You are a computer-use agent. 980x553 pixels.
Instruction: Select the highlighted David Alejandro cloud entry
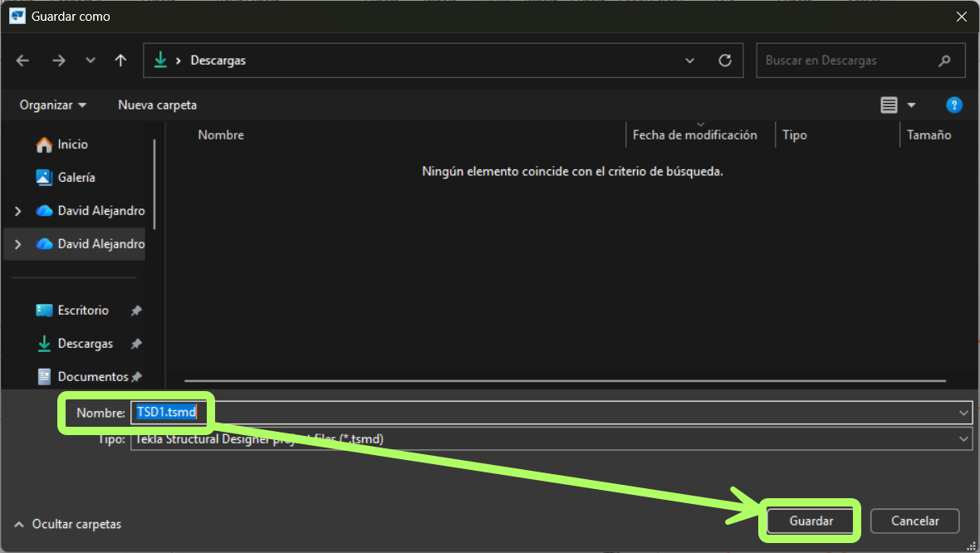[90, 244]
